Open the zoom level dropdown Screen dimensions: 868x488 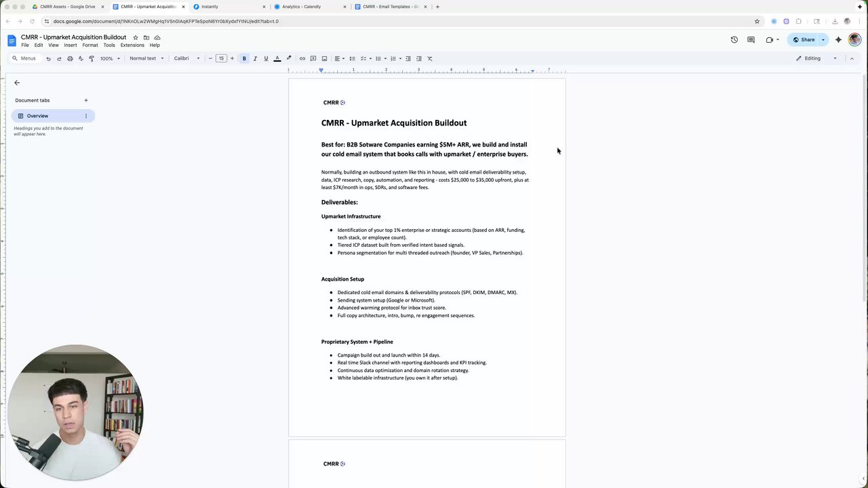(110, 58)
